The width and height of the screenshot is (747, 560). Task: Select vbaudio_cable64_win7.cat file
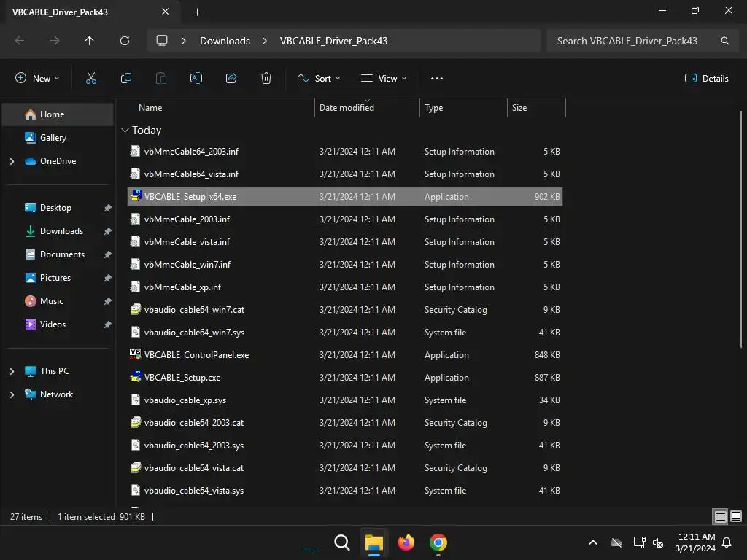345,309
